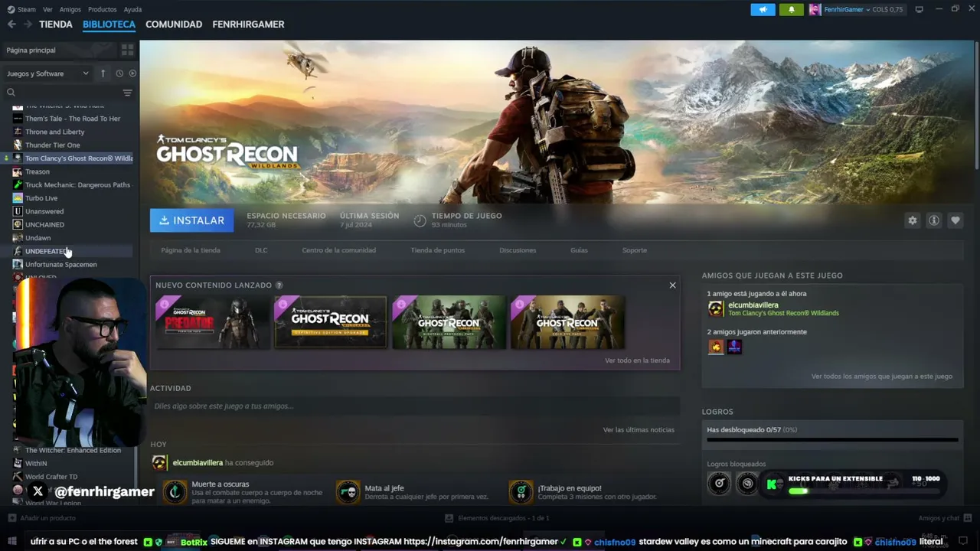Click the activity status input field
The height and width of the screenshot is (551, 980).
click(415, 406)
